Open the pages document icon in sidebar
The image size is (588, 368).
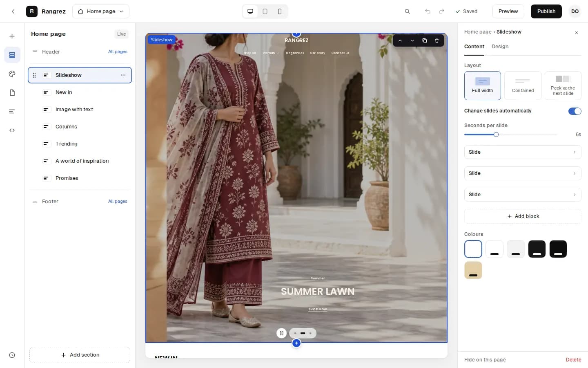coord(12,93)
